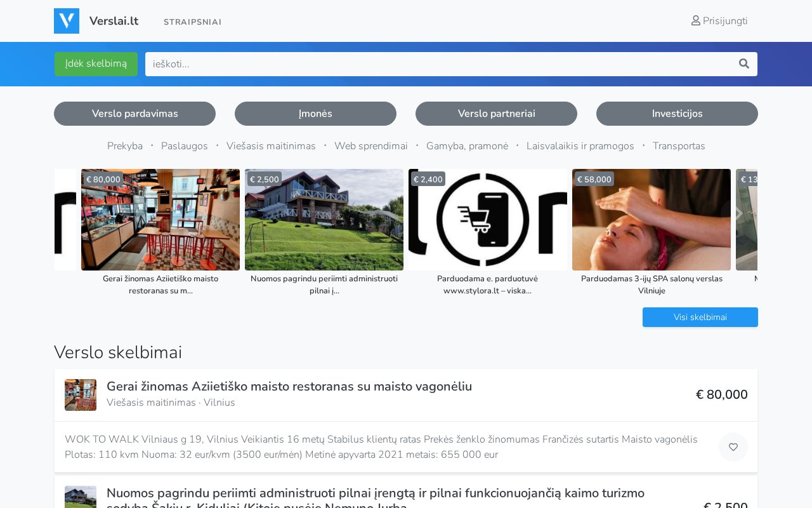812x508 pixels.
Task: Click carousel caption Nuomos pagrindu periimti administruoti
Action: click(x=324, y=284)
